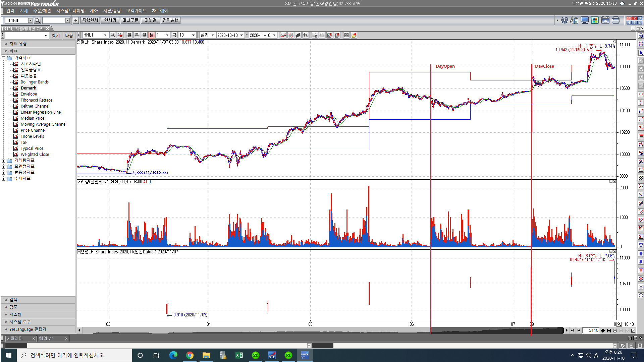Toggle the minute (분) period button
Screen dimensions: 644x362
click(152, 35)
